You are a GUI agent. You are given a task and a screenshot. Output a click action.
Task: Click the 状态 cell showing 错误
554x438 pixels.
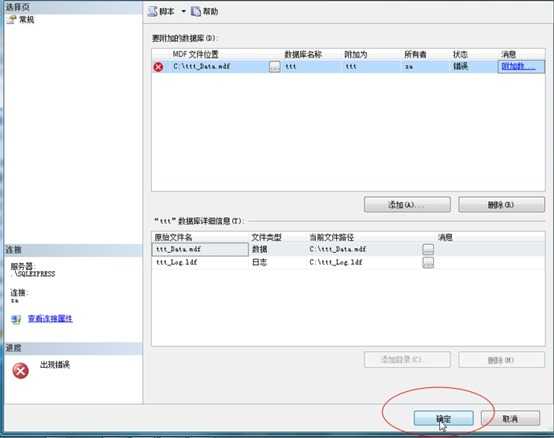[460, 66]
